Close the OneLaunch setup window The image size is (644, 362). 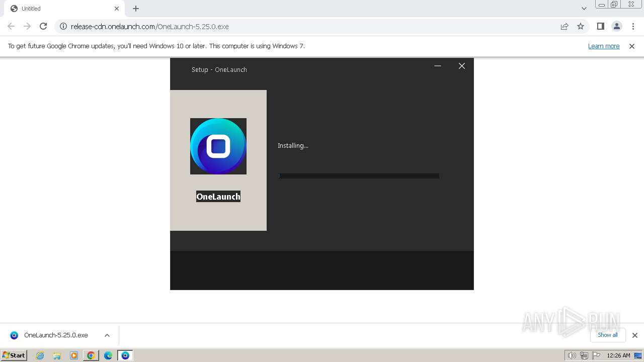462,66
